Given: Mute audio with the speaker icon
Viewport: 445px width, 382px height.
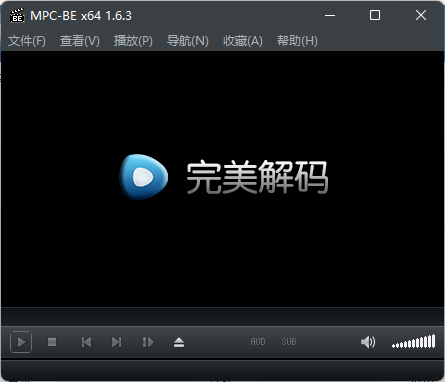Looking at the screenshot, I should (368, 342).
